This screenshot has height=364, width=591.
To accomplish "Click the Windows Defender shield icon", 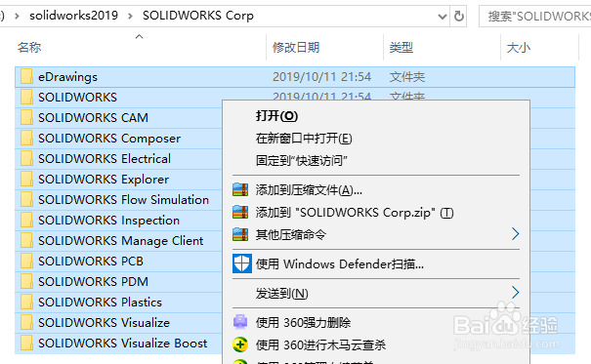I will click(241, 263).
